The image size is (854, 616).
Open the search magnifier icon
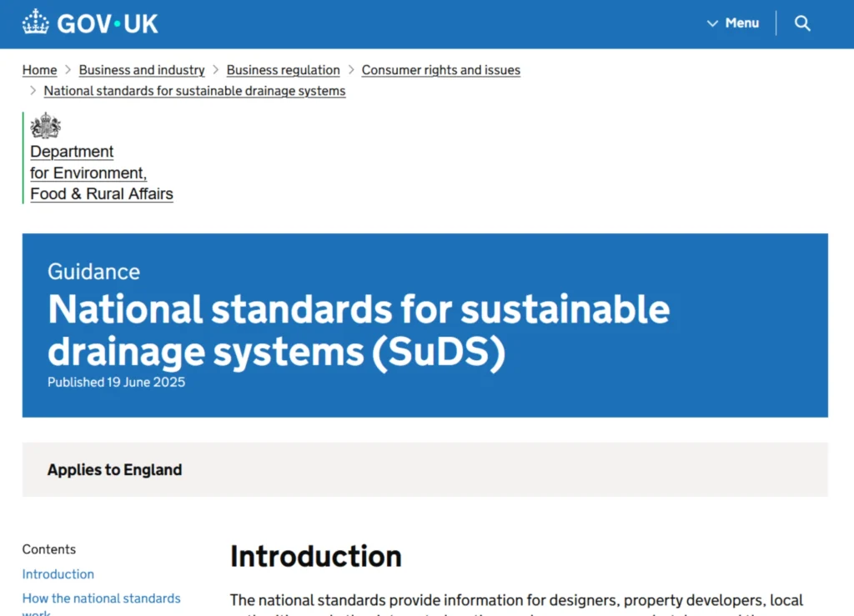point(802,23)
